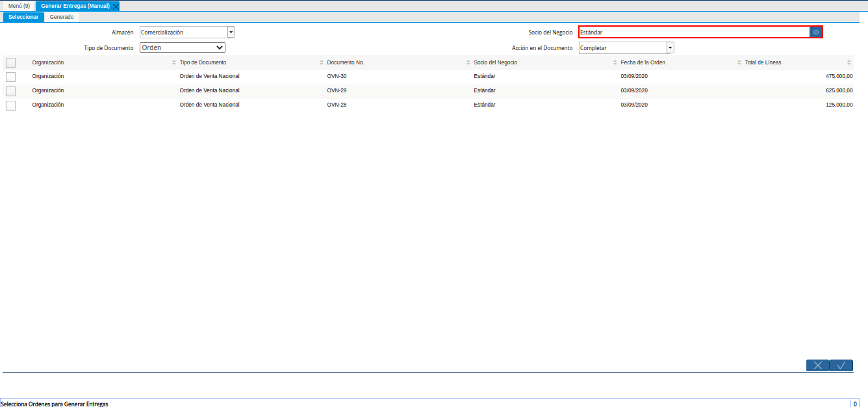Image resolution: width=868 pixels, height=407 pixels.
Task: Click the Fecha de la Orden header
Action: 643,62
